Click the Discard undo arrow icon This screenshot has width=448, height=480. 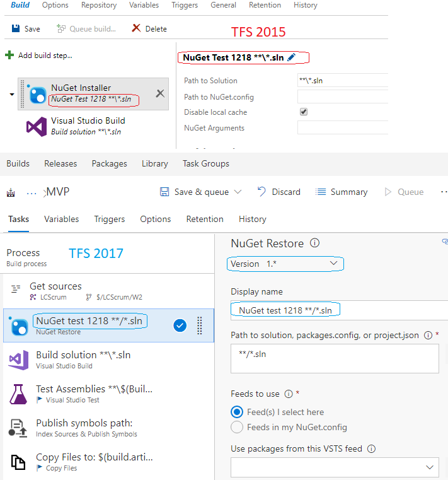point(261,192)
